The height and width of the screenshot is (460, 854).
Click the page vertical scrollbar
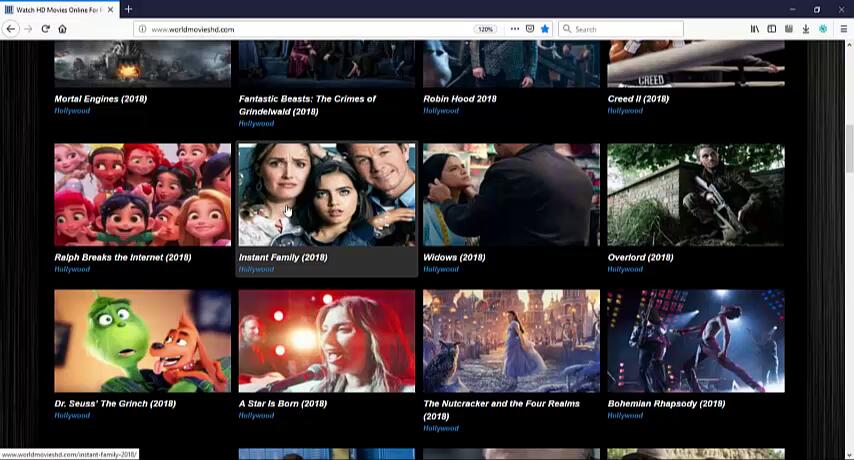point(849,250)
